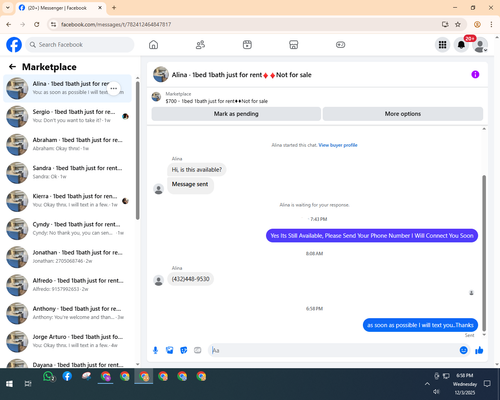The height and width of the screenshot is (400, 500).
Task: Select the Messenger Facebook browser tab
Action: pyautogui.click(x=60, y=8)
